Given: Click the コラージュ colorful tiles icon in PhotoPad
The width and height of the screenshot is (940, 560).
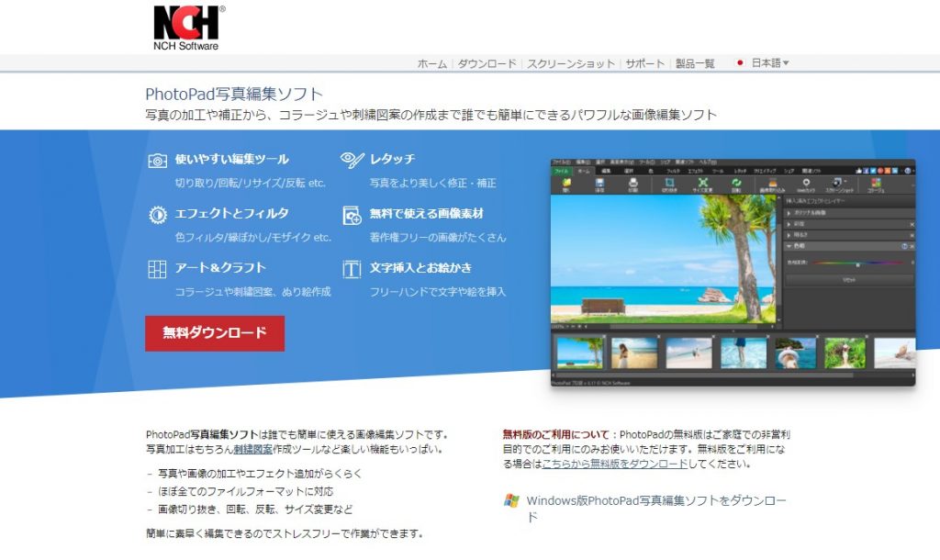Looking at the screenshot, I should coord(876,183).
